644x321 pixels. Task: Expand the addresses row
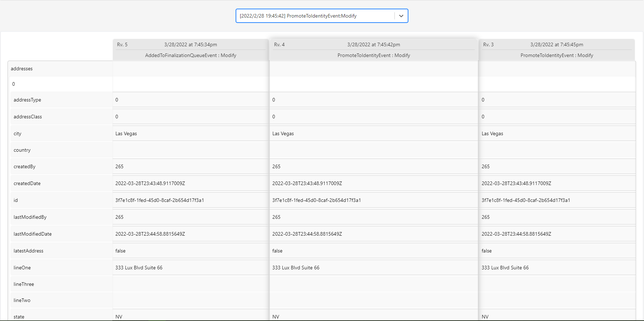coord(22,69)
